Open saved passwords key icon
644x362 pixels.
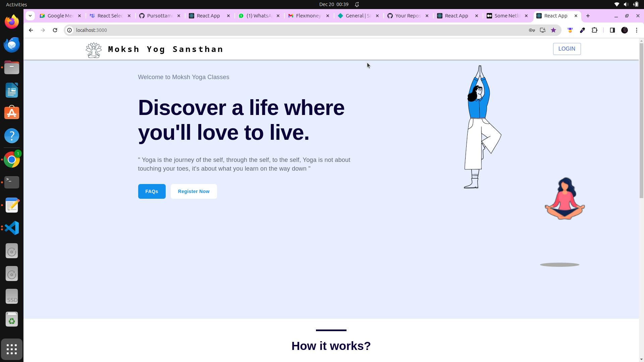coord(532,30)
